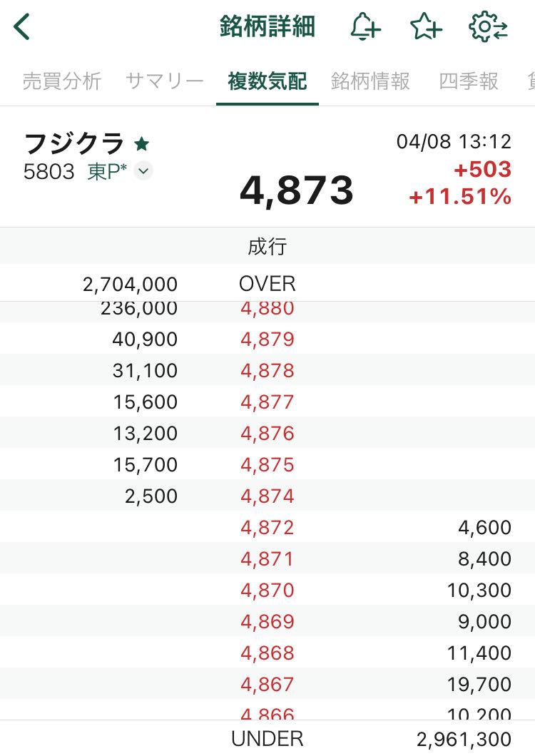Tap the current price 4,873
Screen dimensions: 535x756
(x=297, y=190)
